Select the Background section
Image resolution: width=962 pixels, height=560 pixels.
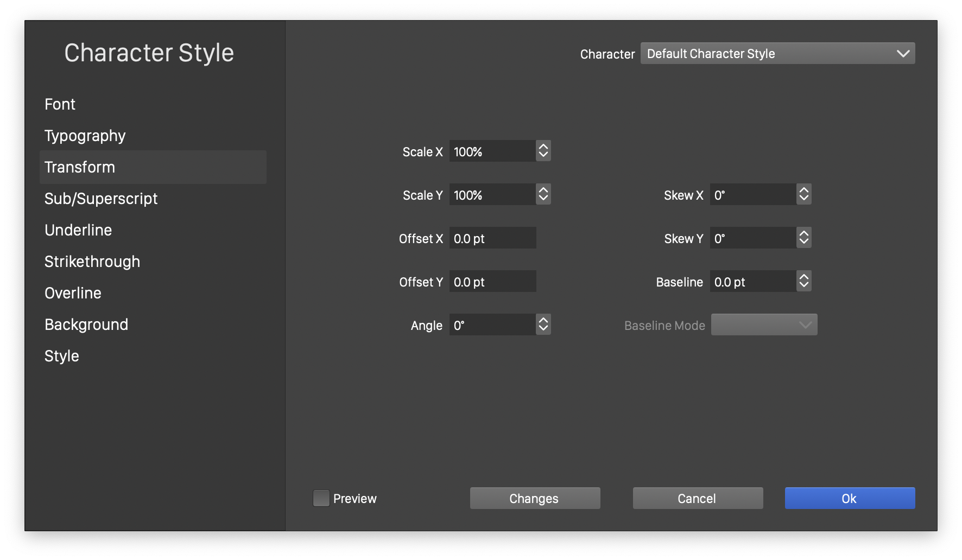pos(86,324)
